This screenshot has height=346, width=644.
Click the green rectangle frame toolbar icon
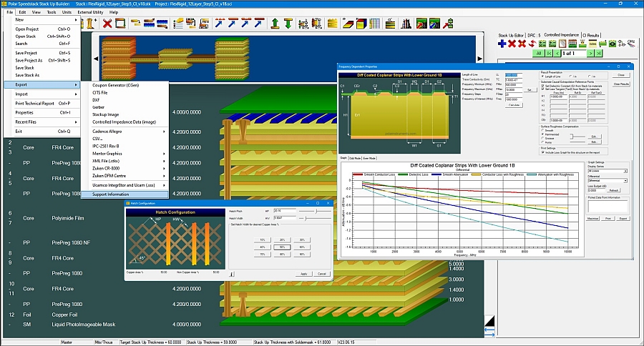[x=120, y=23]
